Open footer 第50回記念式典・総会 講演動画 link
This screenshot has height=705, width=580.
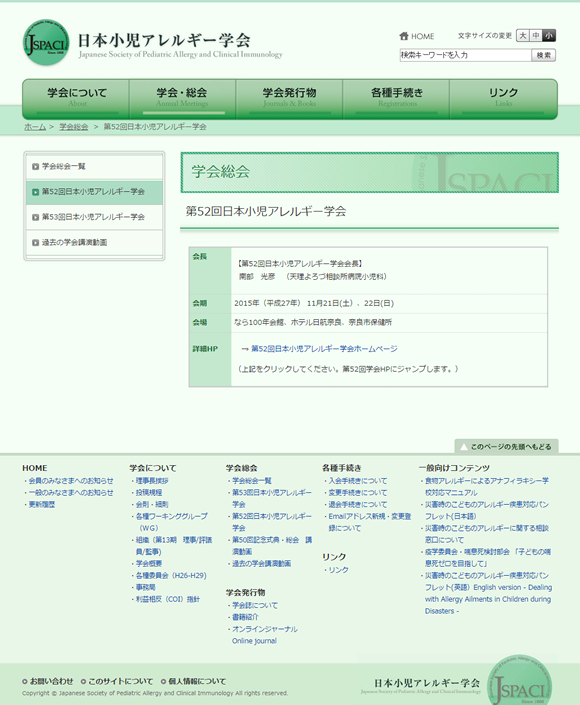(272, 546)
